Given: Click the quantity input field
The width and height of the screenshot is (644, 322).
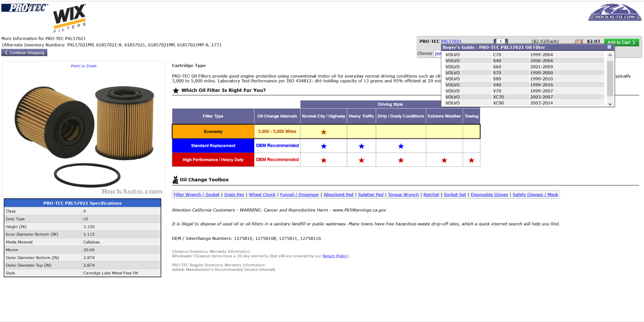Looking at the screenshot, I should point(501,42).
